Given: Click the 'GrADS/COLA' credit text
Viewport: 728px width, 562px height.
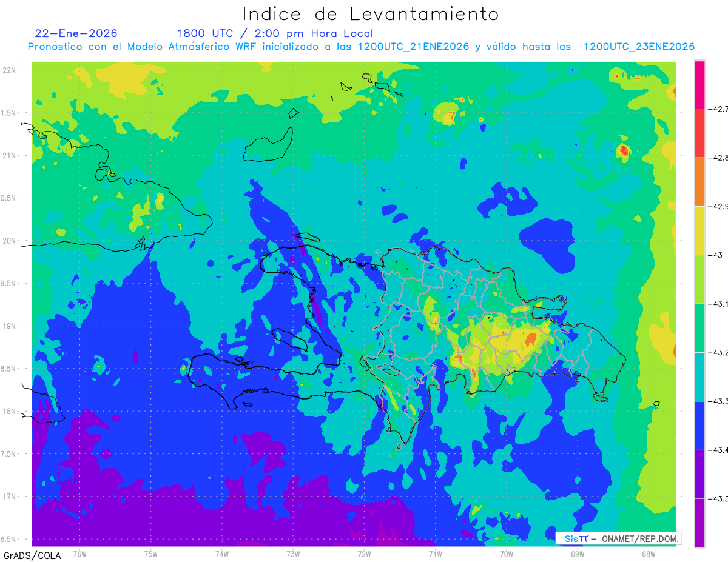Looking at the screenshot, I should click(x=32, y=555).
